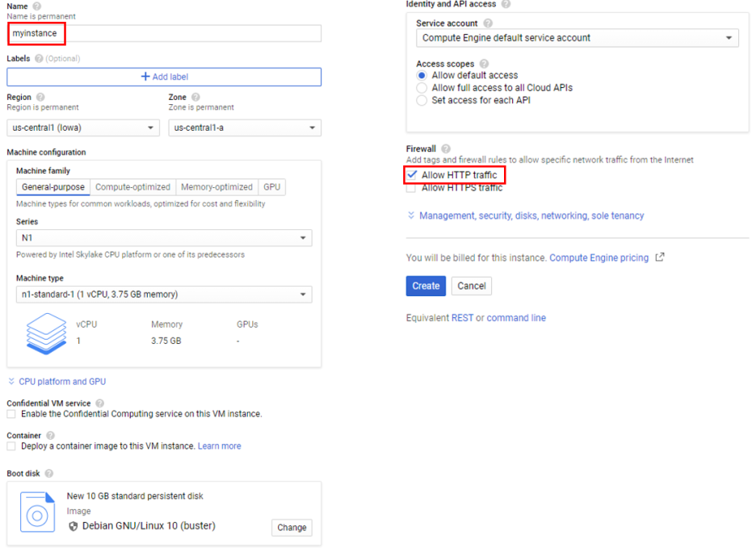Open the Region dropdown us-central1 (Iowa)
The height and width of the screenshot is (548, 756).
point(83,128)
